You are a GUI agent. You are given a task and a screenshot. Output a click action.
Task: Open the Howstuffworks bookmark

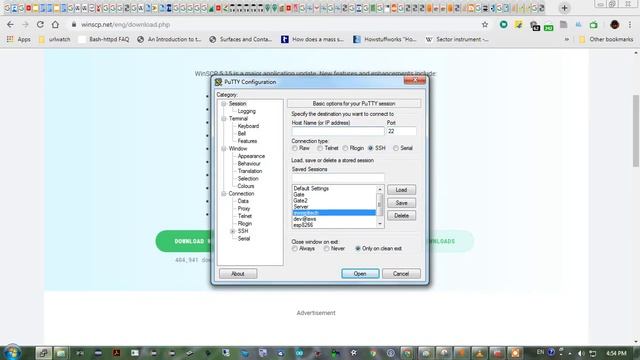pyautogui.click(x=385, y=39)
